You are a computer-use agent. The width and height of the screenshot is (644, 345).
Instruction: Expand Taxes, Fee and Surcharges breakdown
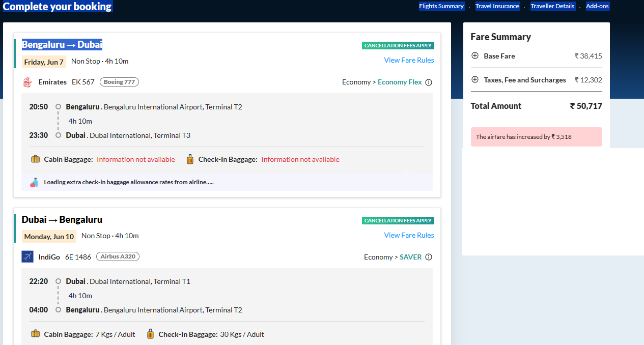point(475,80)
